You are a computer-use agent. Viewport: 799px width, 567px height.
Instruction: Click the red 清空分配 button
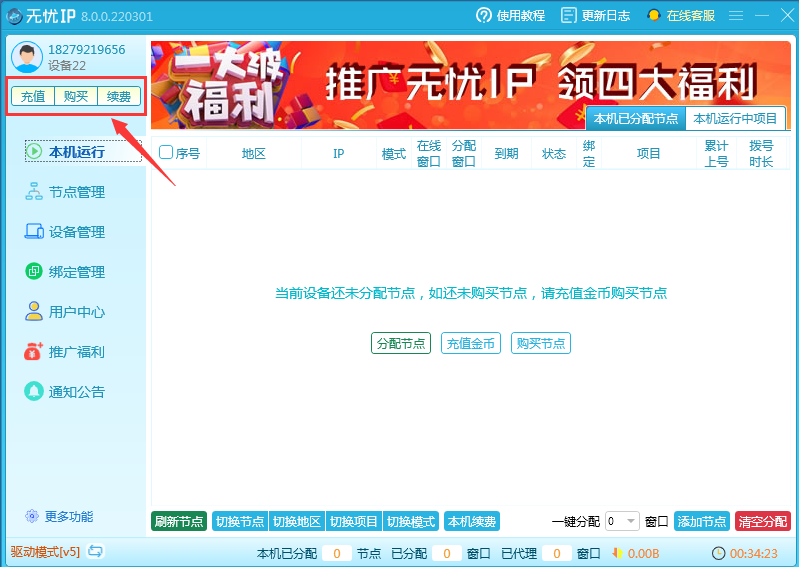pos(763,521)
